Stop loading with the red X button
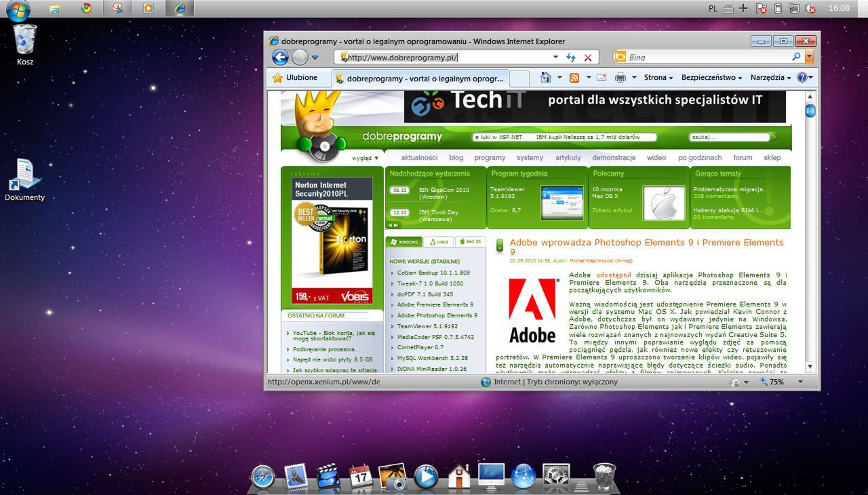 tap(588, 58)
